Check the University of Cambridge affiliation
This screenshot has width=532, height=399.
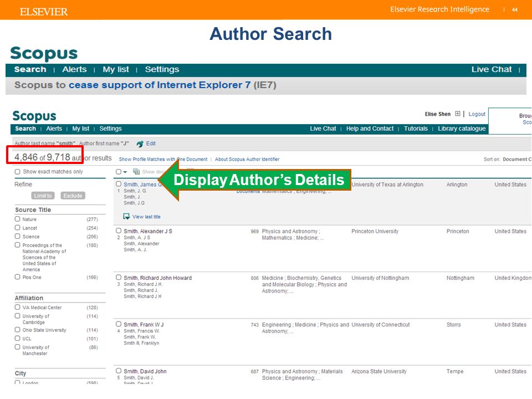(x=18, y=316)
